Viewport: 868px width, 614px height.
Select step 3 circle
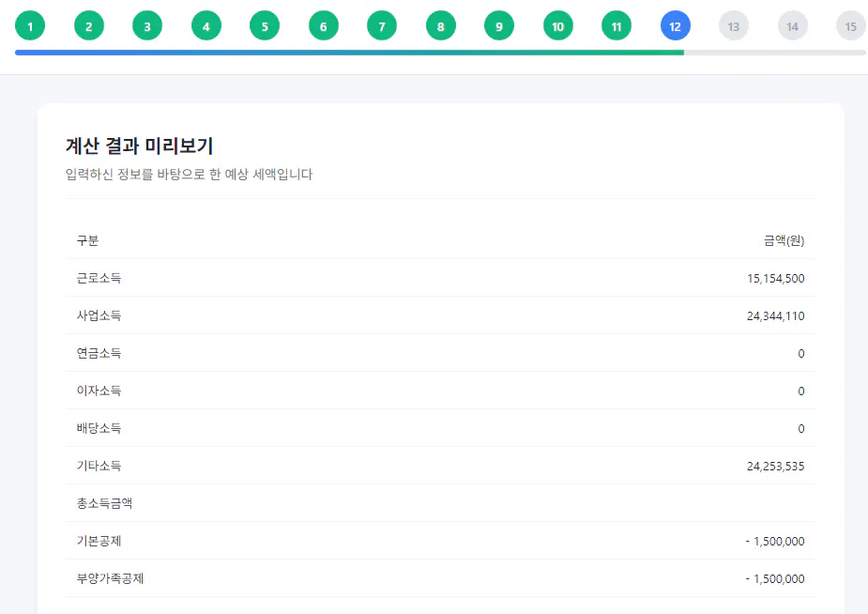[147, 26]
